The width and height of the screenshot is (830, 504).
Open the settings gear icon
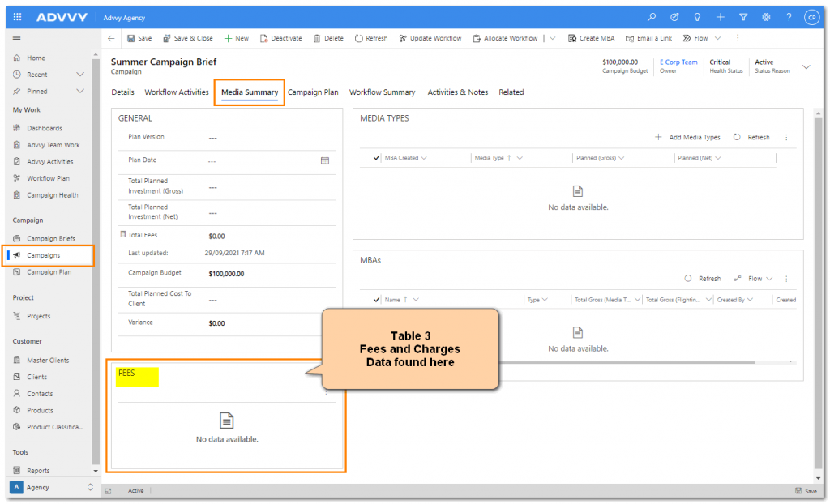click(x=766, y=17)
